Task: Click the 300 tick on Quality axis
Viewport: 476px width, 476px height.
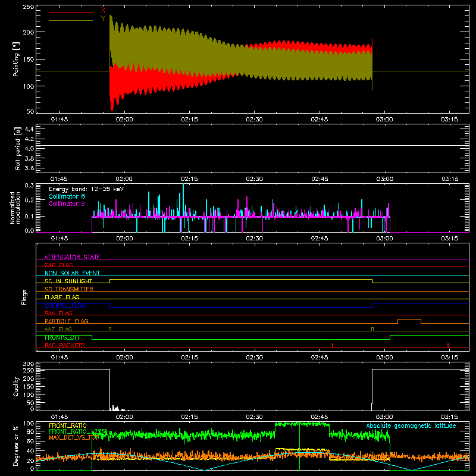Action: click(x=29, y=364)
